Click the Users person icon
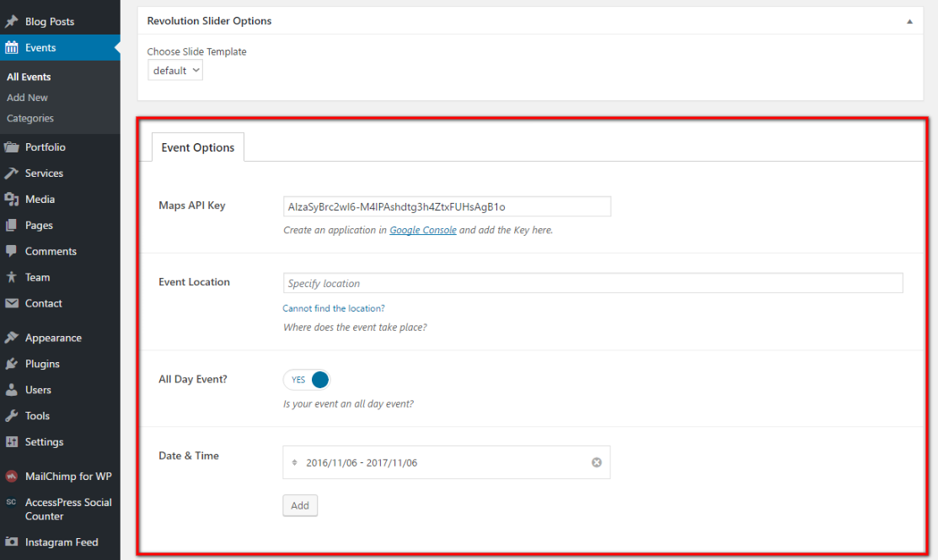The width and height of the screenshot is (938, 560). pos(12,391)
